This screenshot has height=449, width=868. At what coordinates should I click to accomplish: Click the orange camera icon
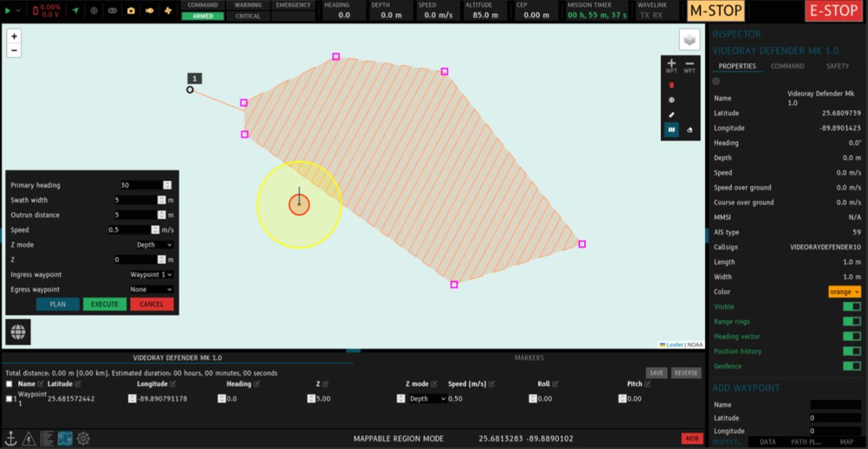pos(131,11)
